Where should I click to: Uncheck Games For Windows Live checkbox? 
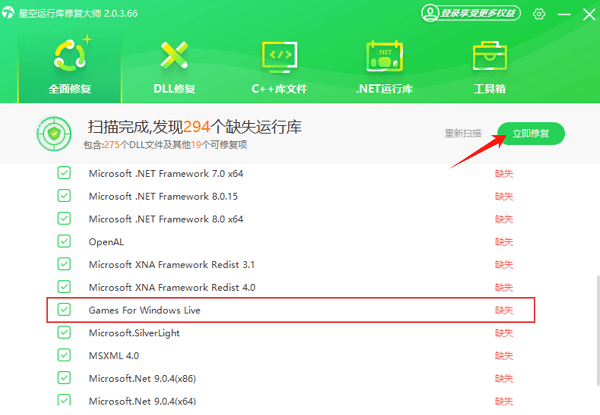coord(64,310)
